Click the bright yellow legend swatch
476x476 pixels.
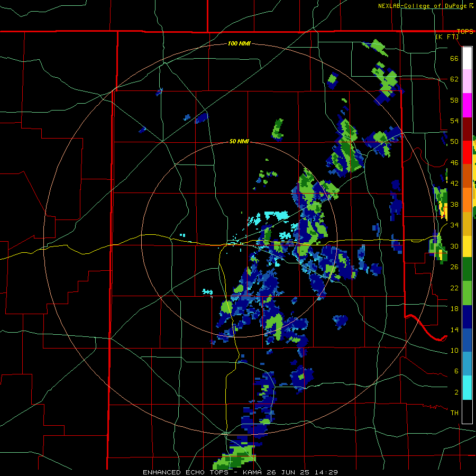coord(467,246)
